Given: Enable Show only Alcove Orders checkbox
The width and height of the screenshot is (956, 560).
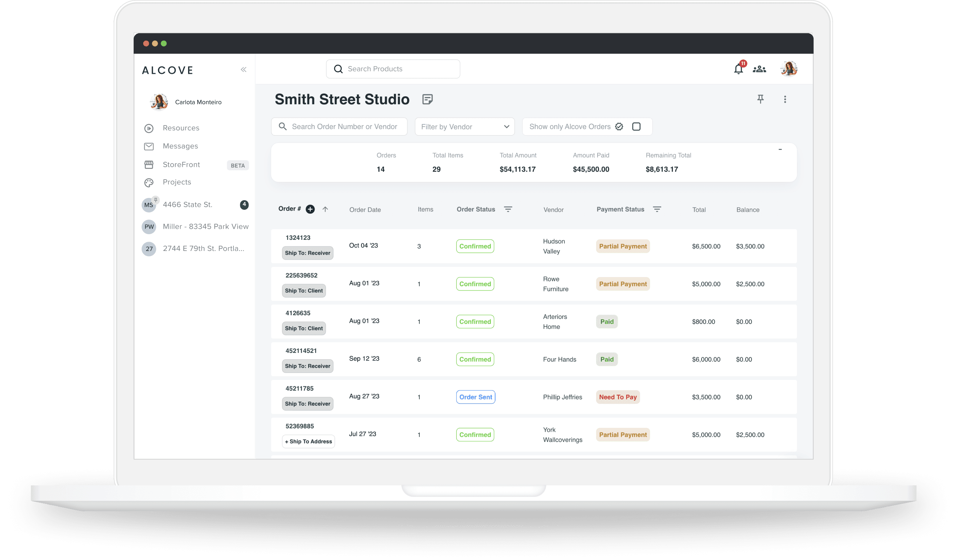Looking at the screenshot, I should tap(636, 126).
